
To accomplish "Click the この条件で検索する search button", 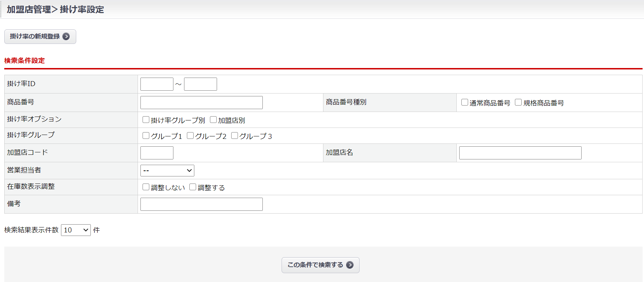I will point(320,265).
